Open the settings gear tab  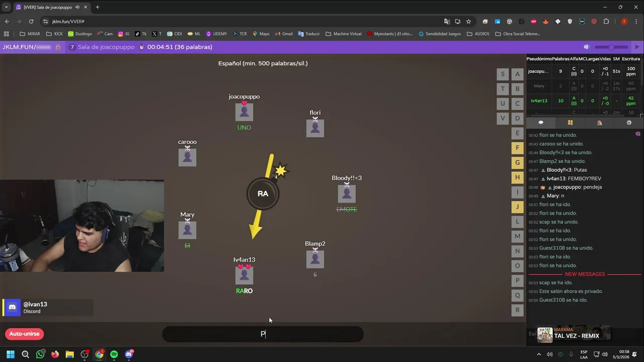(629, 123)
